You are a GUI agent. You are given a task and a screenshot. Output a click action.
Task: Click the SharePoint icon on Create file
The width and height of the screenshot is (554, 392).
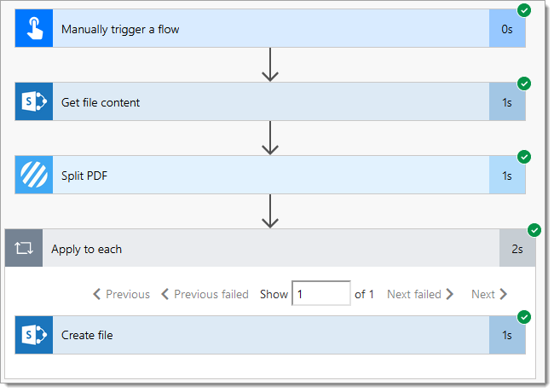coord(34,335)
